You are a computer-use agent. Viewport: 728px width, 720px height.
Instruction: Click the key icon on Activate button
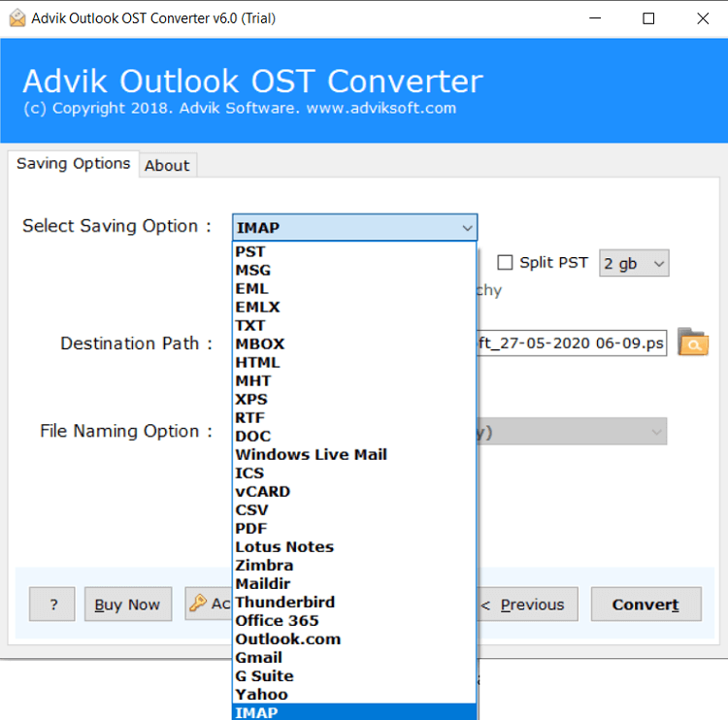point(198,603)
